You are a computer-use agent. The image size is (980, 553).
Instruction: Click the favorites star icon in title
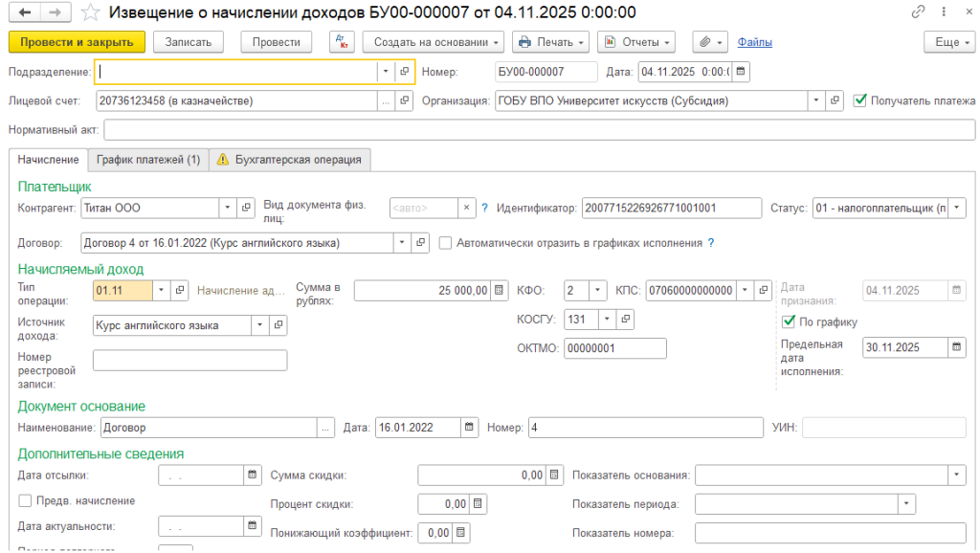(x=90, y=12)
